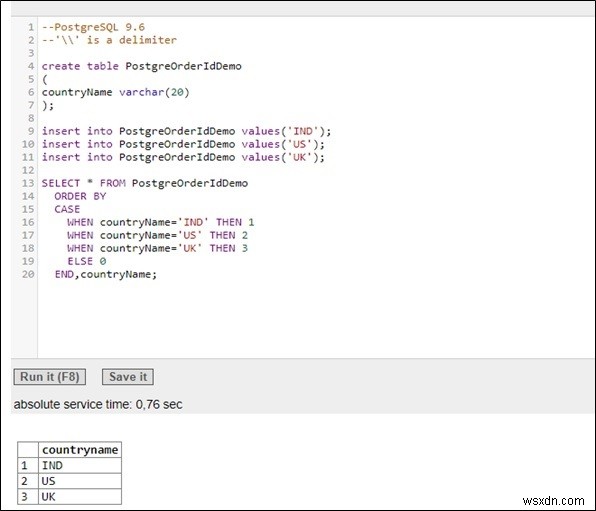596x511 pixels.
Task: Click line number 4 in editor gutter
Action: (31, 66)
